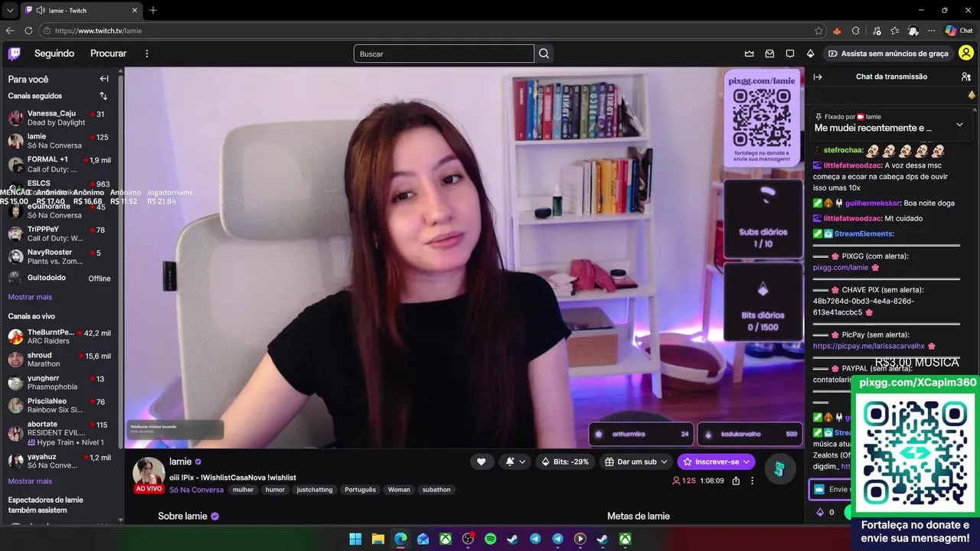The image size is (980, 551).
Task: Open pixgg.com/lamie link in chat
Action: click(x=841, y=268)
